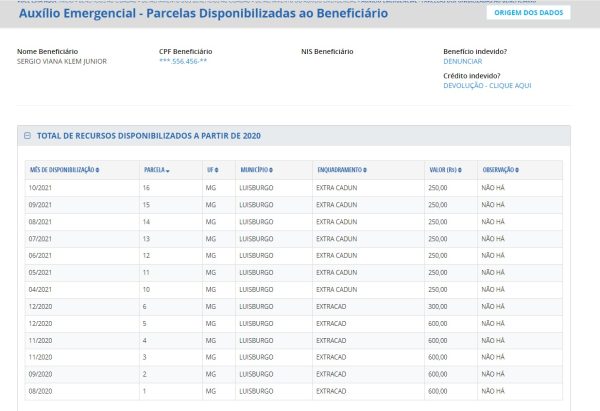This screenshot has height=411, width=600.
Task: Click the masked CPF Beneficiário number
Action: tap(183, 61)
